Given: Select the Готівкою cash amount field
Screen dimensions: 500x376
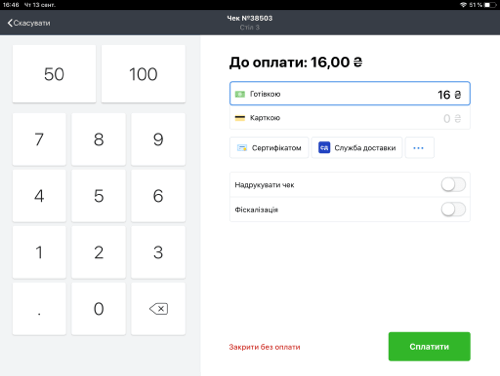Looking at the screenshot, I should pyautogui.click(x=350, y=94).
